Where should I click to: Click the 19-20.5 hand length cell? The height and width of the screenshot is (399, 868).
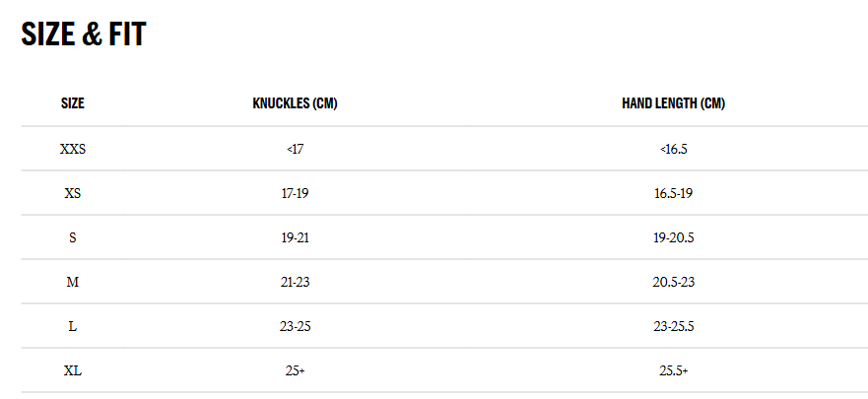673,237
